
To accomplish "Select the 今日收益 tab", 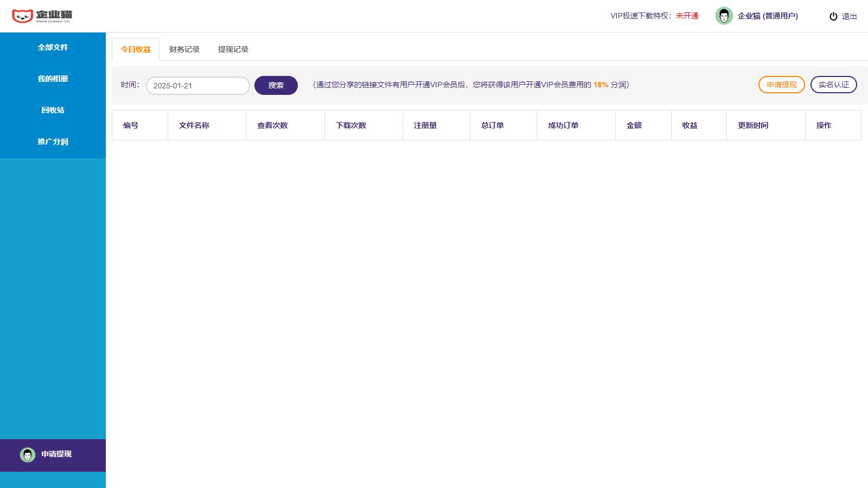I will pos(135,48).
